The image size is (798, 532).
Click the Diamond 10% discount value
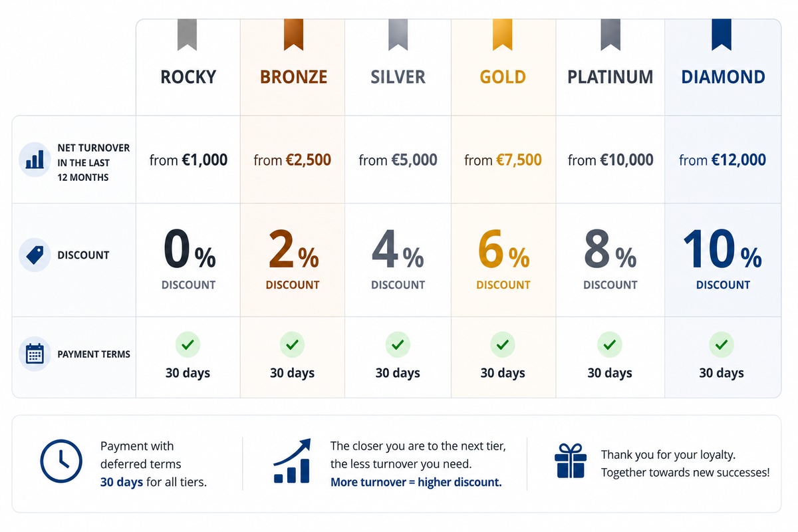click(722, 250)
